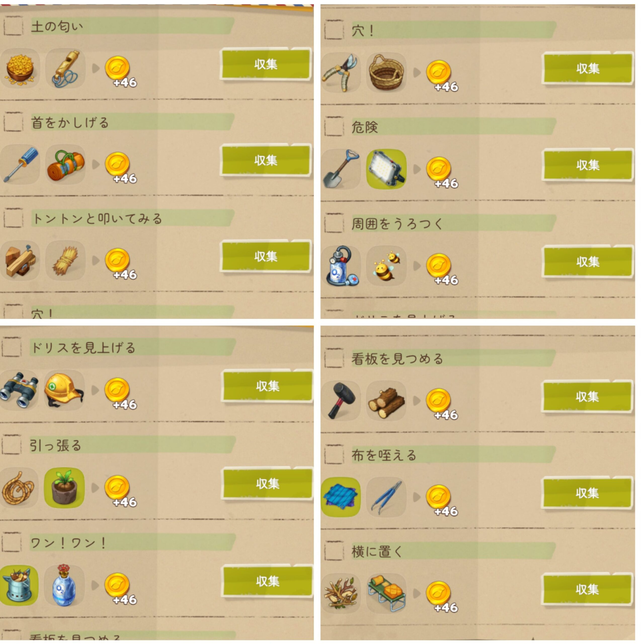Tap the binoculars item icon
The height and width of the screenshot is (644, 644).
[x=19, y=390]
